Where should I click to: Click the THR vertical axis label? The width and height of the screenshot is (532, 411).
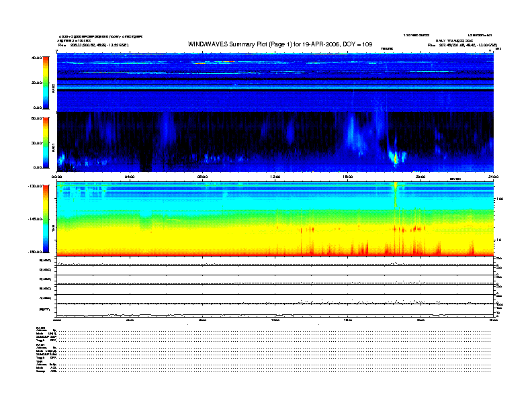click(x=53, y=230)
